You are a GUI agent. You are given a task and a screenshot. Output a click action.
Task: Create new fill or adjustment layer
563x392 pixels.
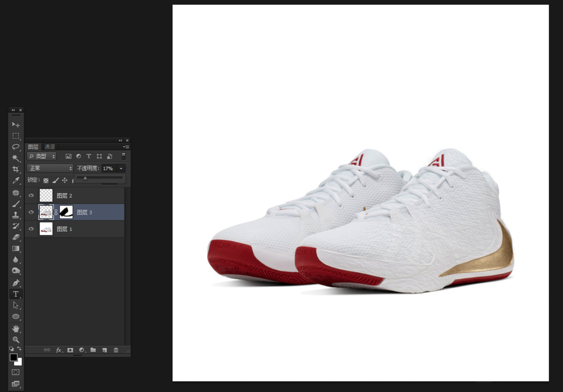pos(82,350)
